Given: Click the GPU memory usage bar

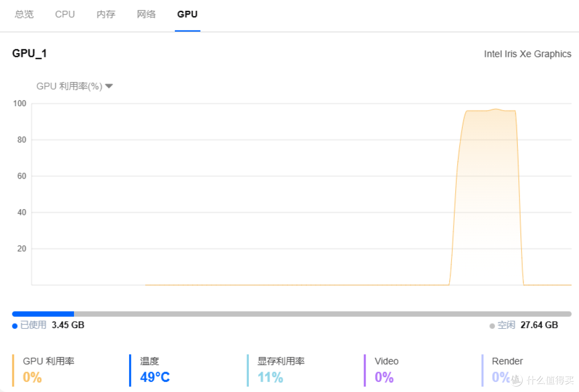Looking at the screenshot, I should 292,314.
